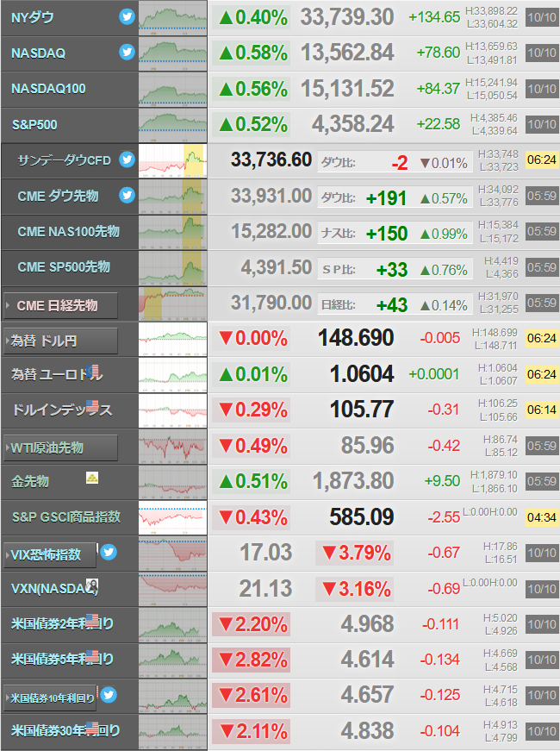Open the CME ダウ先物 mini chart

173,197
